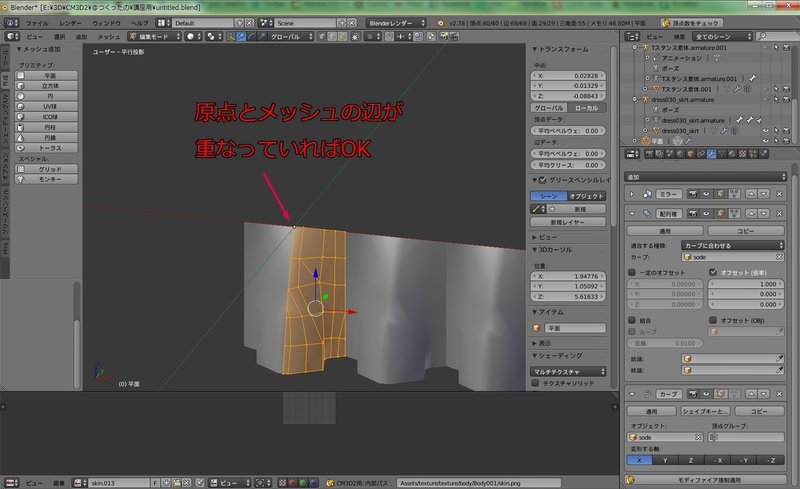The image size is (800, 489).
Task: Toggle 配列複 modifier viewport eye
Action: (x=706, y=213)
